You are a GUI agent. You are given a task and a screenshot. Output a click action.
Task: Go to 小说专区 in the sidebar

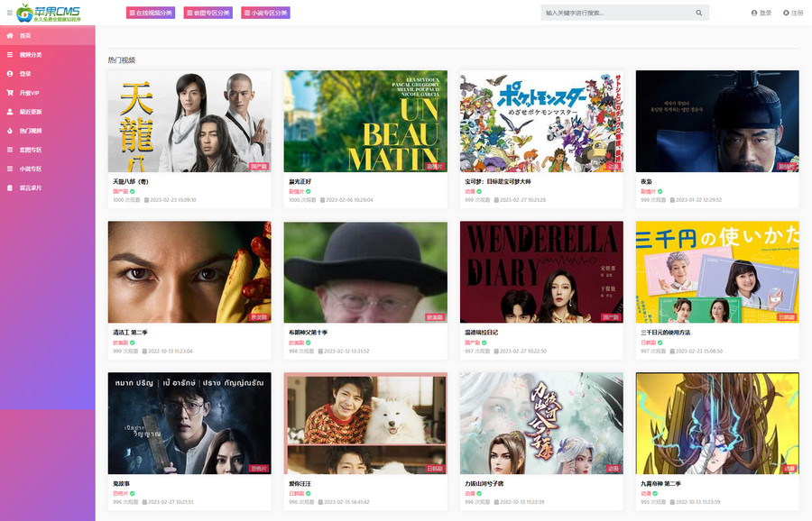click(x=31, y=169)
